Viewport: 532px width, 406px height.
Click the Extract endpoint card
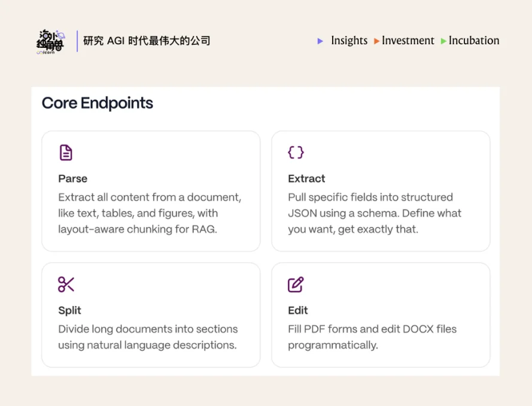[x=381, y=190]
